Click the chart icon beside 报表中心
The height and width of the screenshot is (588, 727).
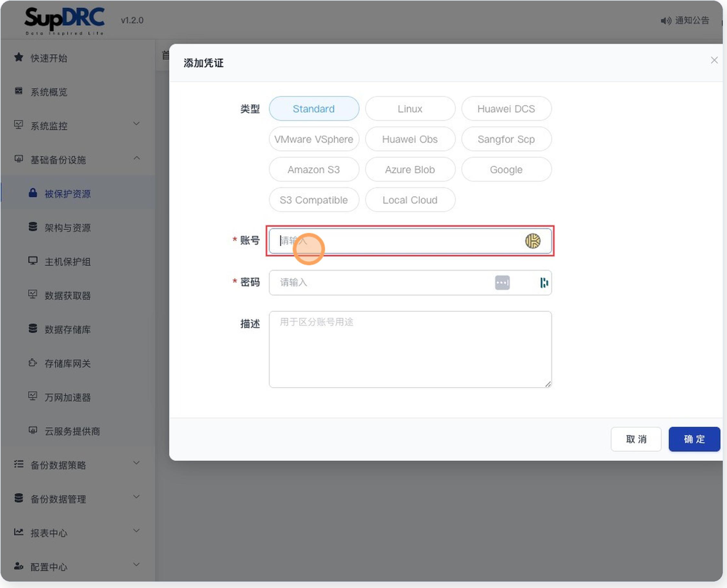click(19, 532)
